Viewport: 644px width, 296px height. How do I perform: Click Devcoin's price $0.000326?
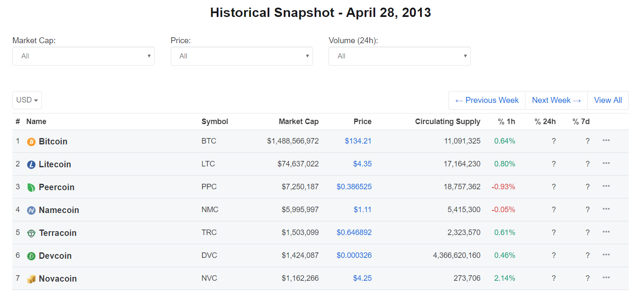(x=354, y=255)
